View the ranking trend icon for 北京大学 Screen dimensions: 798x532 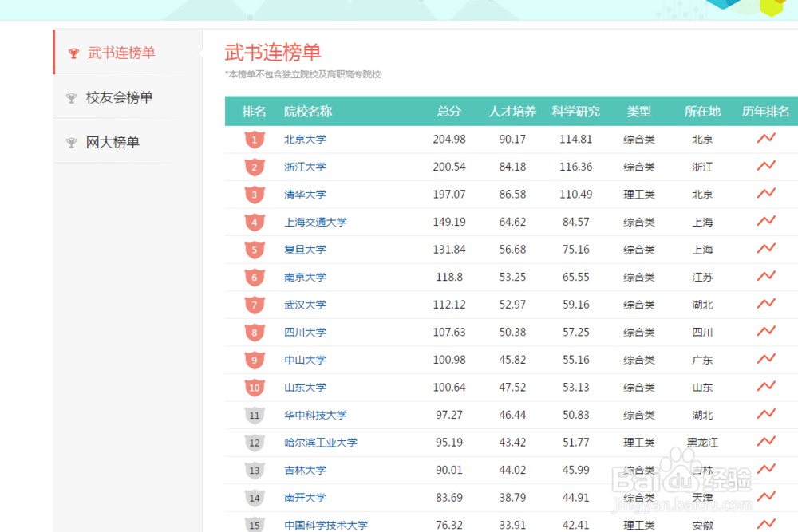(x=766, y=138)
